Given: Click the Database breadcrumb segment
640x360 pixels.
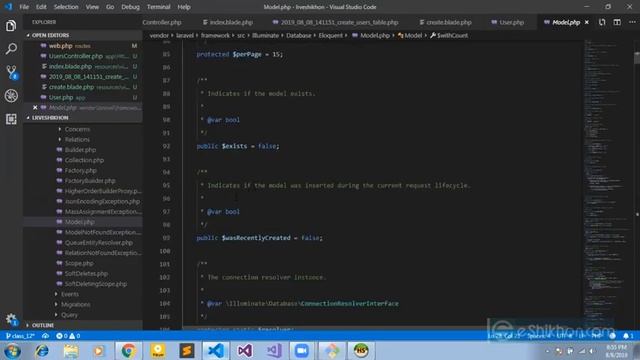Looking at the screenshot, I should tap(299, 36).
